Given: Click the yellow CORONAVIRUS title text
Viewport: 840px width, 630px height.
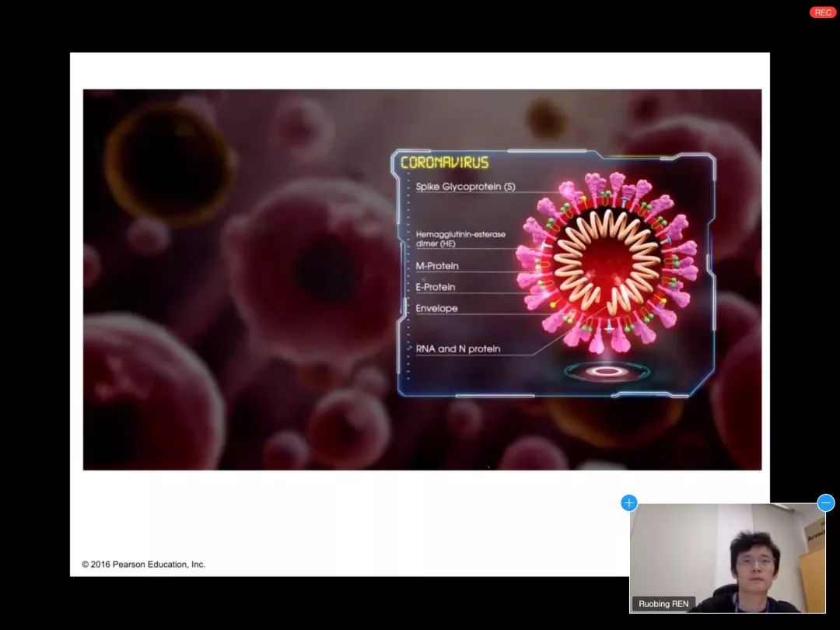Looking at the screenshot, I should click(x=444, y=163).
